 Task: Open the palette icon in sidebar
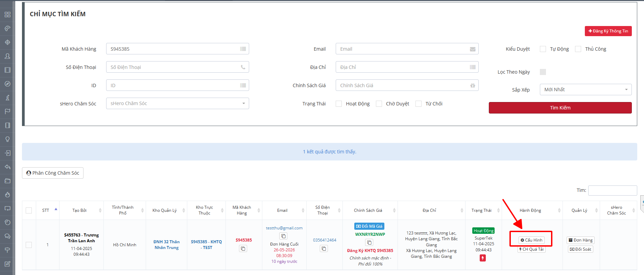tap(7, 28)
